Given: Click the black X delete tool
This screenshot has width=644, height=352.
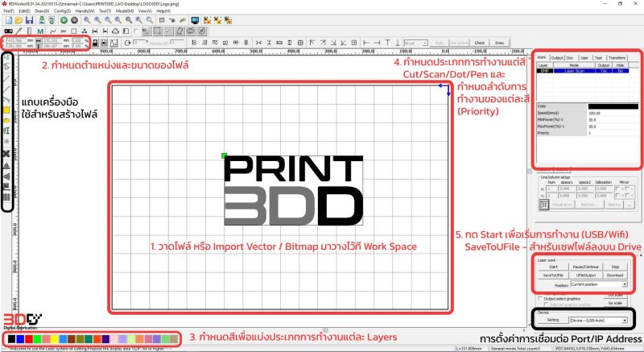Looking at the screenshot, I should (x=6, y=154).
